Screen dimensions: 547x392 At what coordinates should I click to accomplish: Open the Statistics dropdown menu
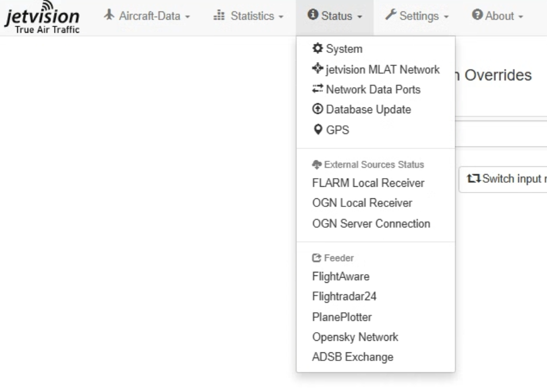coord(248,16)
